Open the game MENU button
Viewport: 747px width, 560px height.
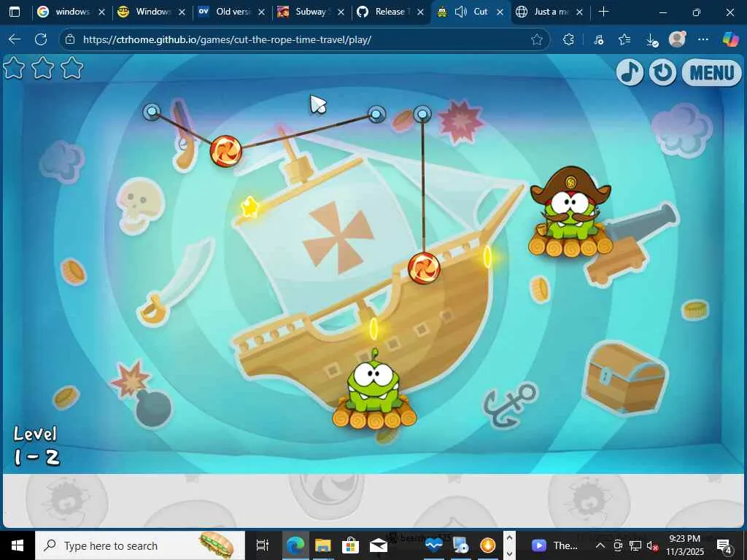711,73
